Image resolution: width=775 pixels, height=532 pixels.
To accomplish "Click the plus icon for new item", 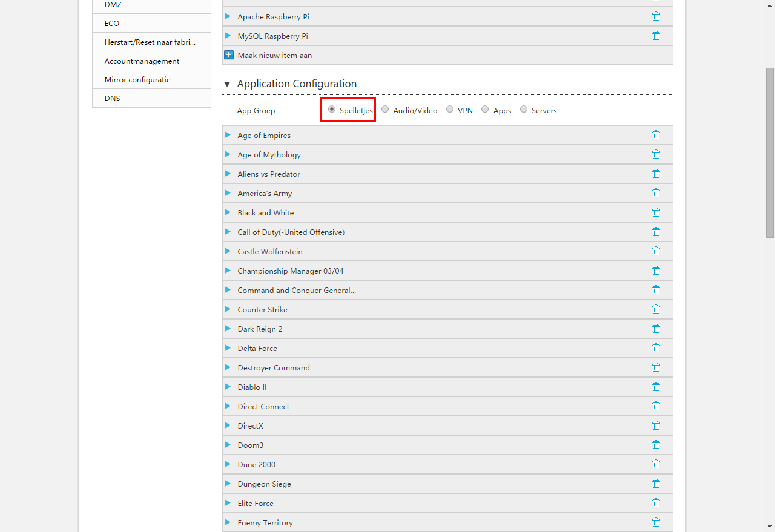I will (229, 55).
